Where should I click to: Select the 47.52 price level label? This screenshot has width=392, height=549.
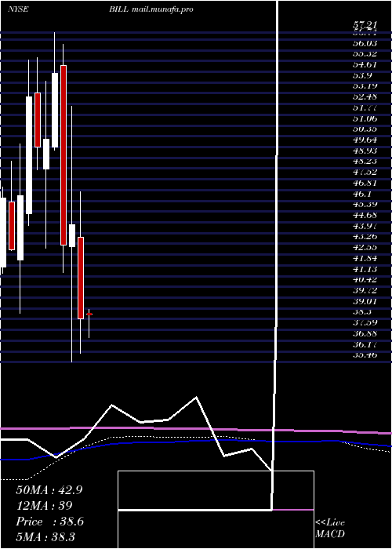click(x=365, y=172)
